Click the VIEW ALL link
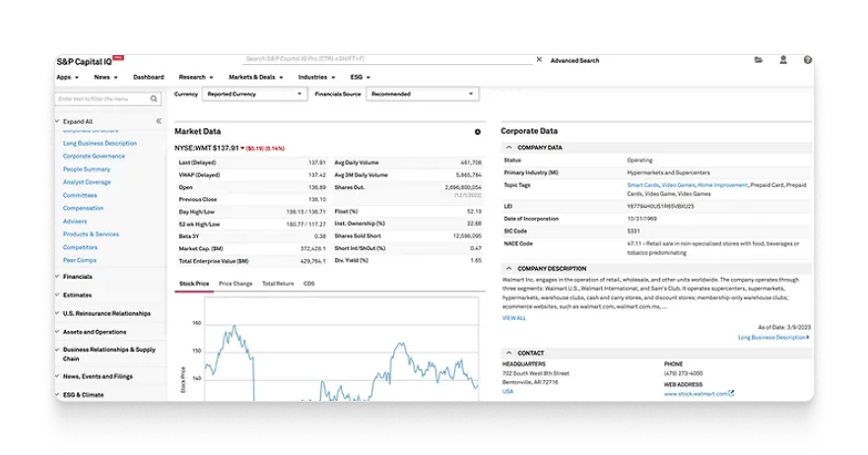Screen dimensions: 868x455 [x=513, y=318]
